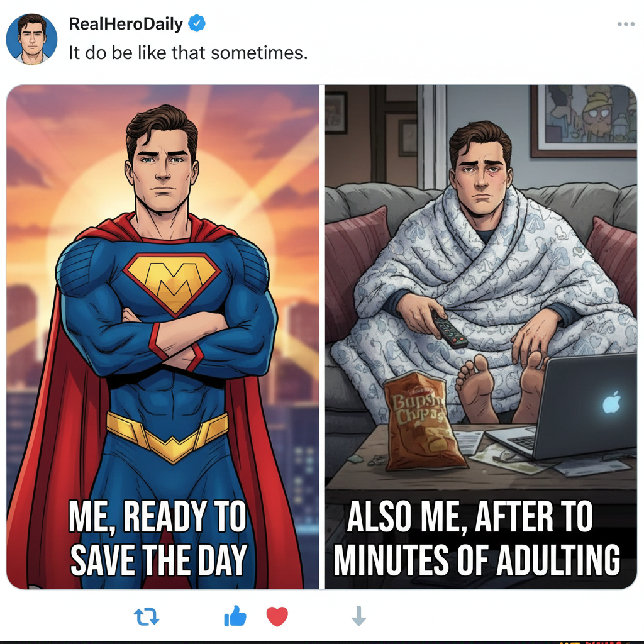
Task: Open the RealHeroDaily username link
Action: pos(125,25)
